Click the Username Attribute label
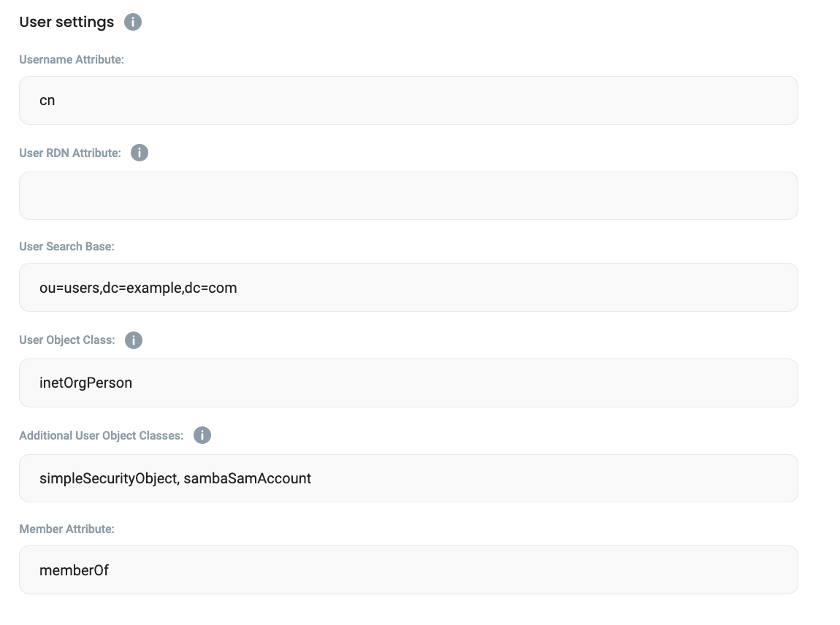840x625 pixels. [x=72, y=60]
